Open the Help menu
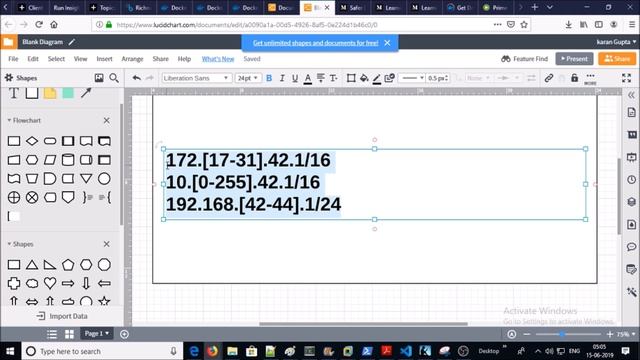The image size is (640, 360). (x=184, y=59)
